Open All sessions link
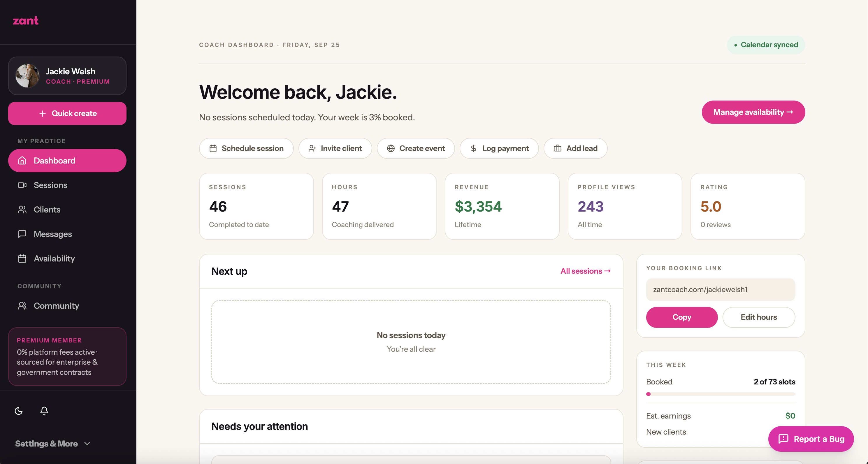Viewport: 868px width, 464px height. tap(585, 271)
